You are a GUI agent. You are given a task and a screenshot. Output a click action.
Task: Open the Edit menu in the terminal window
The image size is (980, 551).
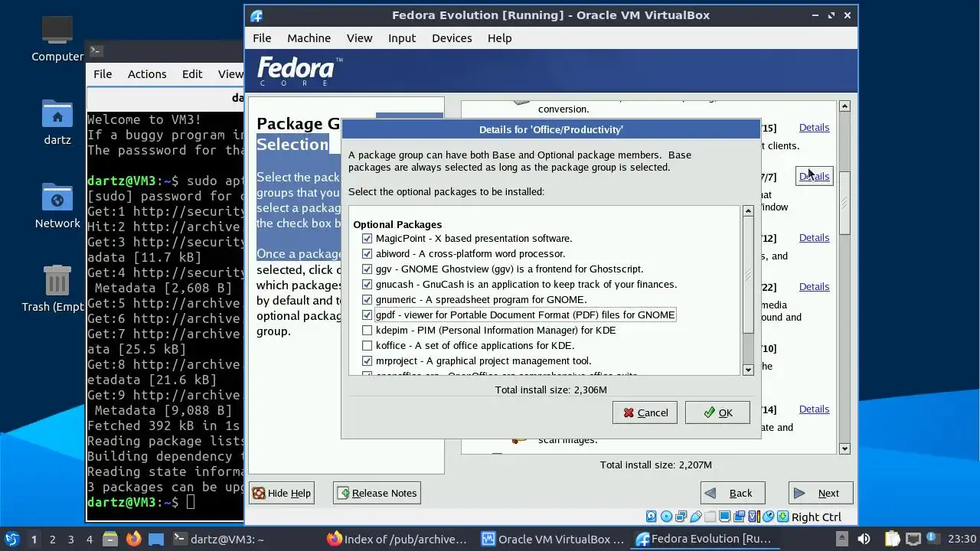coord(192,73)
